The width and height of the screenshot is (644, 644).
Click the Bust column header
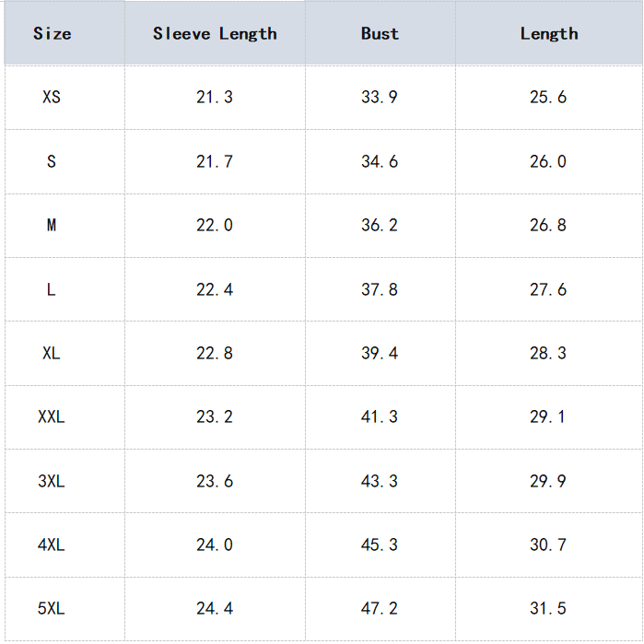point(380,34)
